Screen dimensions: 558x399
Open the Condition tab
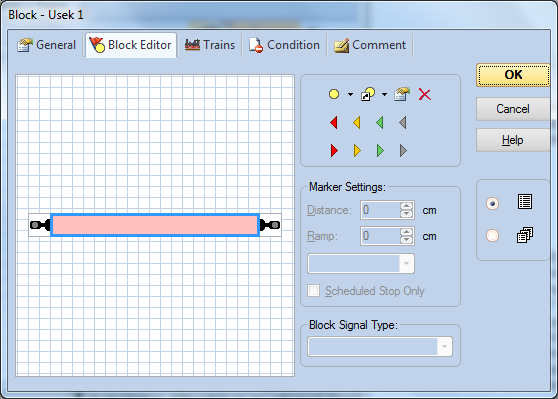click(284, 45)
